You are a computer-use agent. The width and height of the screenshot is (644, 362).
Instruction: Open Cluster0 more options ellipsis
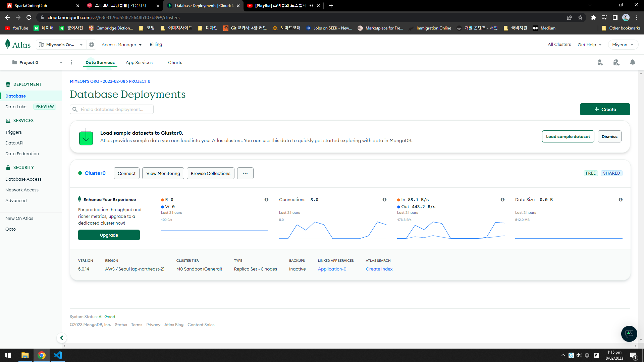pos(245,173)
